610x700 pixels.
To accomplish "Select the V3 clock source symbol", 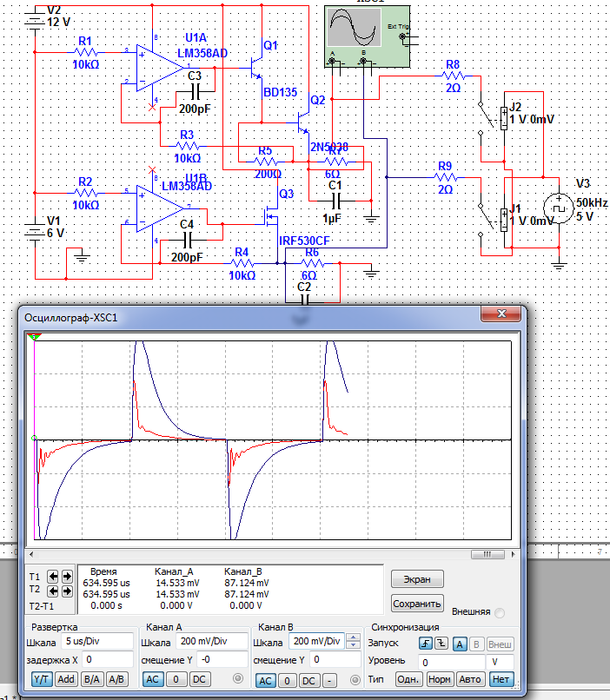I will click(x=558, y=208).
